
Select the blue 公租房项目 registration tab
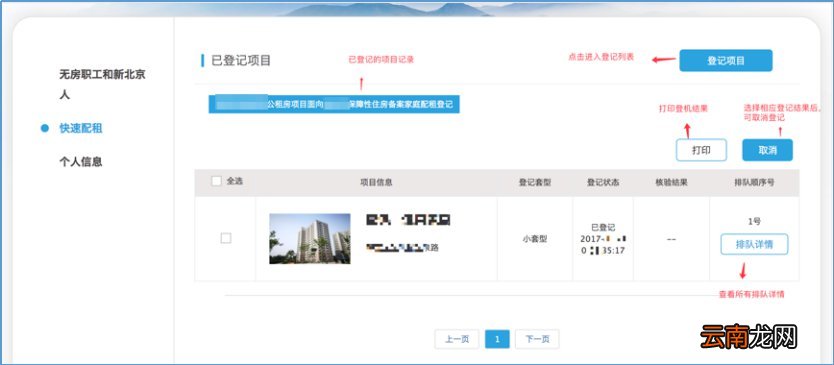(x=334, y=104)
